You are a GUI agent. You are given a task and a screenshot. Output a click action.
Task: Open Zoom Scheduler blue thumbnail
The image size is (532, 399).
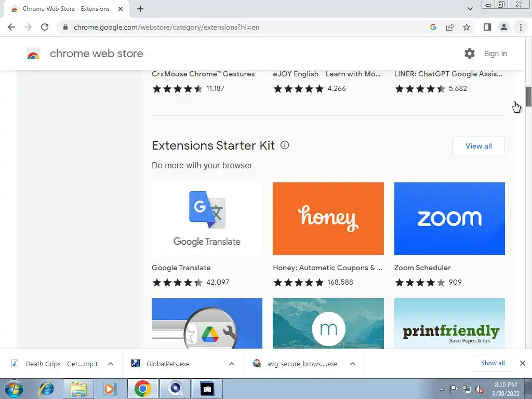pos(449,219)
